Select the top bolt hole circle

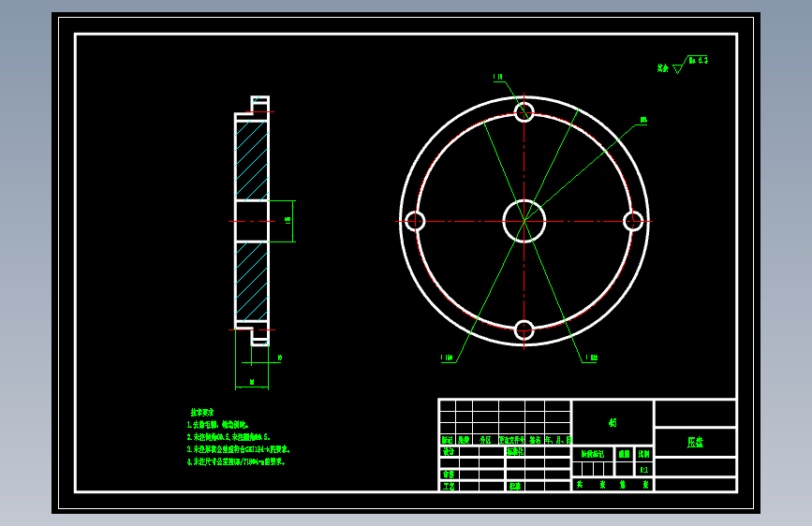(x=524, y=112)
